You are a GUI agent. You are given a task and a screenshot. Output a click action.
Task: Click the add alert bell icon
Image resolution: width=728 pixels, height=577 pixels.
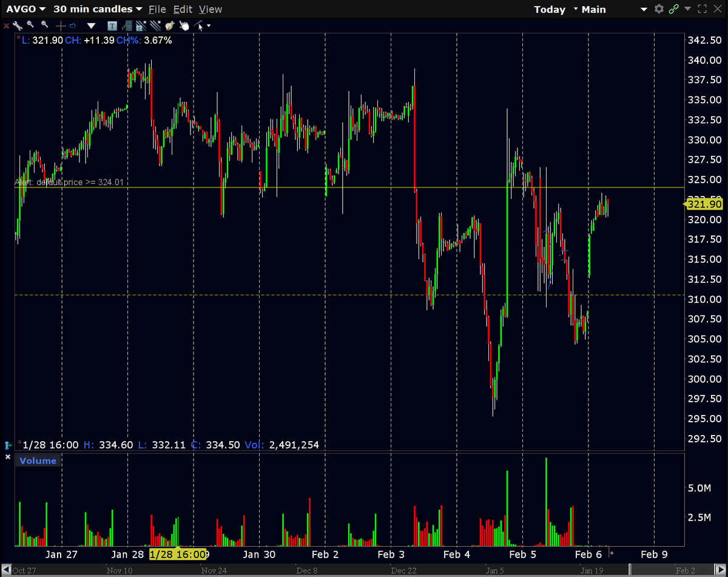(170, 25)
